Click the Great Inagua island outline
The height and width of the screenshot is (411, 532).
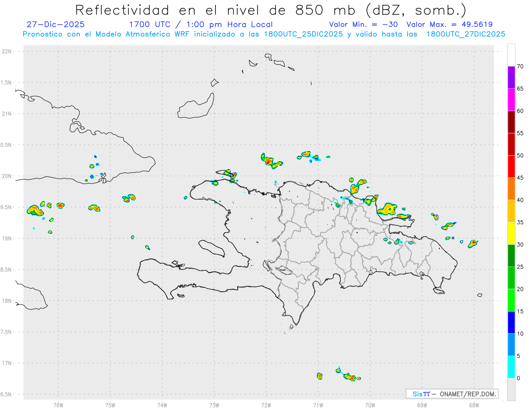(x=196, y=106)
